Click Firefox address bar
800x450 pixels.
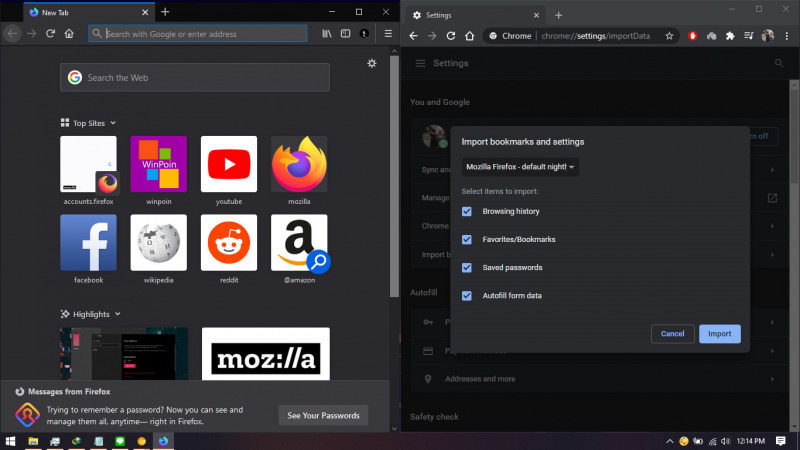[198, 34]
